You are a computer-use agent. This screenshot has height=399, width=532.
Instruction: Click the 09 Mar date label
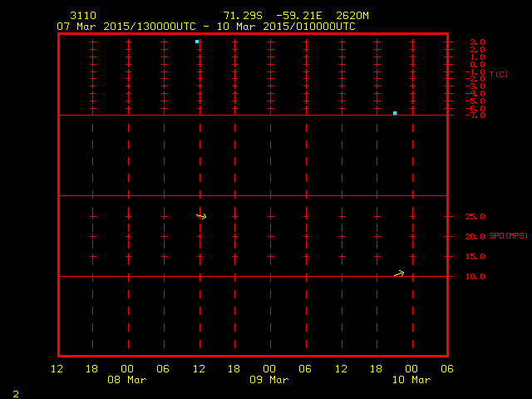[x=269, y=380]
